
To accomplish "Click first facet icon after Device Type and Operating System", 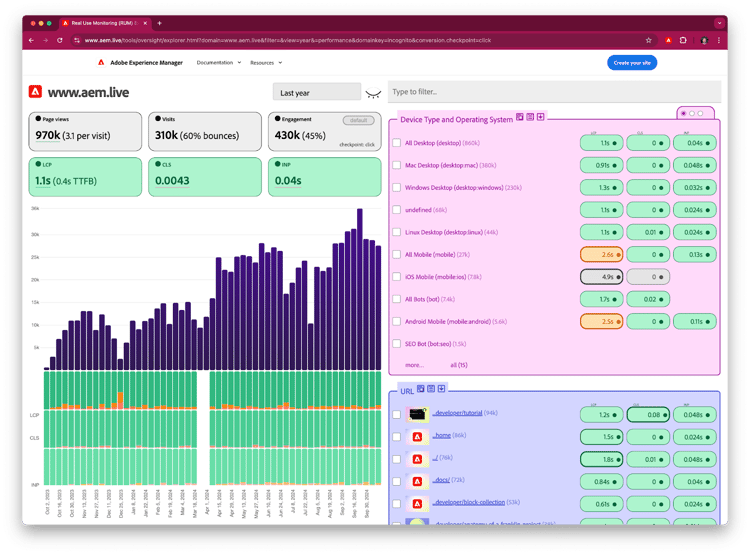I will (519, 117).
